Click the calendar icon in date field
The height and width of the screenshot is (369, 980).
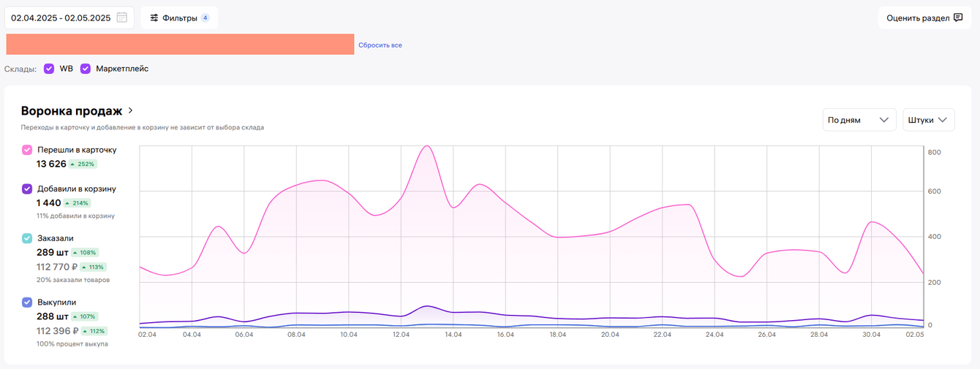pos(122,18)
